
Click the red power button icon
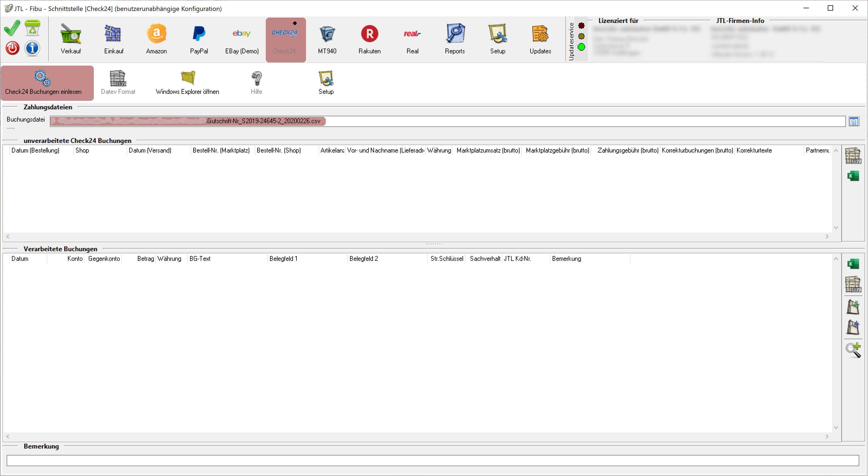[12, 48]
